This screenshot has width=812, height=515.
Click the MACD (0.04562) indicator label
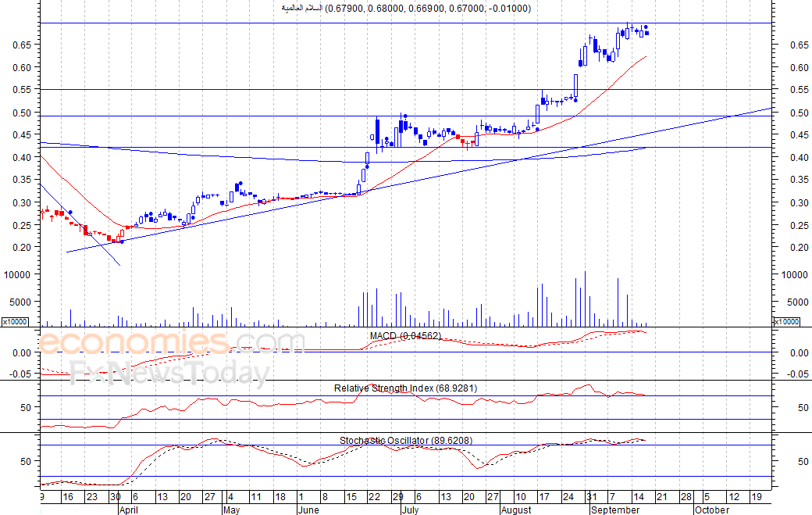pos(405,336)
